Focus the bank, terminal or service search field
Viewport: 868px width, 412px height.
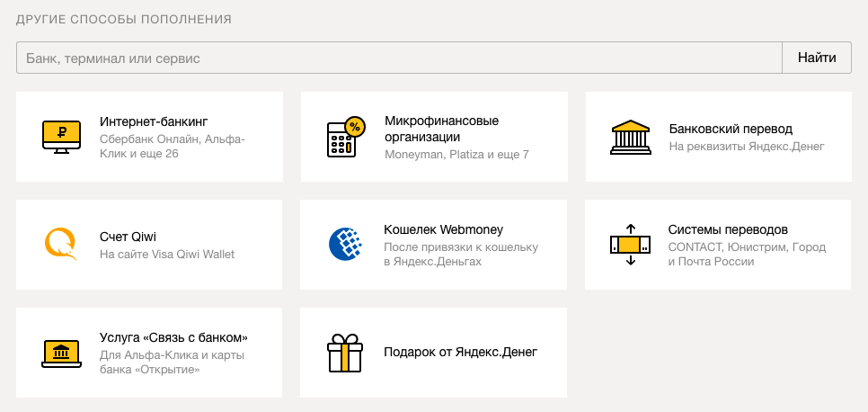399,58
